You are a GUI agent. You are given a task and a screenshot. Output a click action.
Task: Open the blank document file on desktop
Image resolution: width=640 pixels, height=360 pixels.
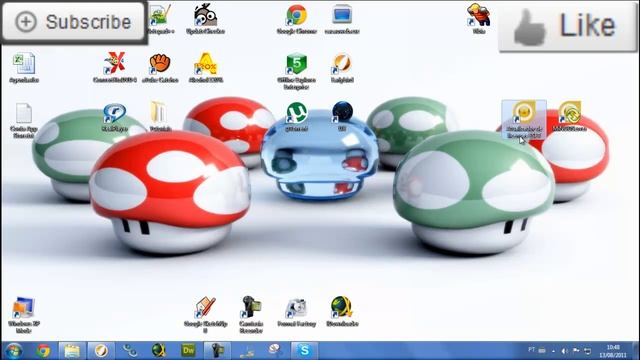24,120
